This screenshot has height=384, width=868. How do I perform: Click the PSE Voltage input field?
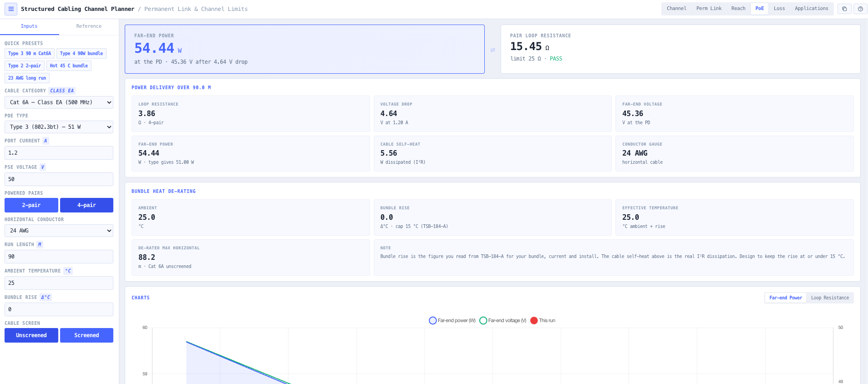(59, 179)
